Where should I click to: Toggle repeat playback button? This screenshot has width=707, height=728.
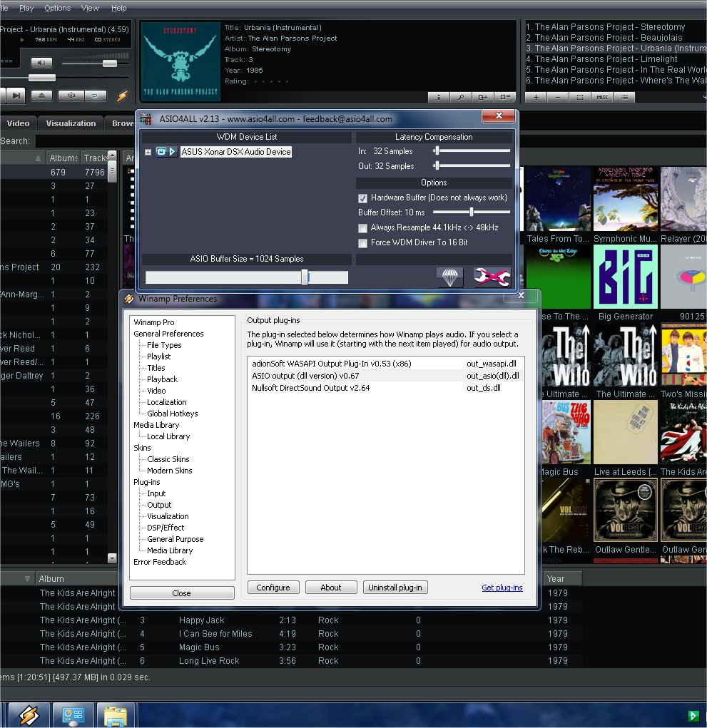(95, 96)
